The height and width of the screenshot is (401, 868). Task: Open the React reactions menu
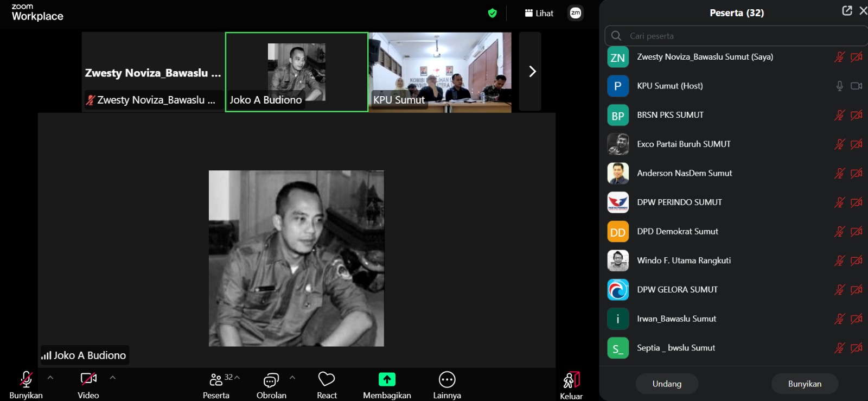click(x=327, y=385)
